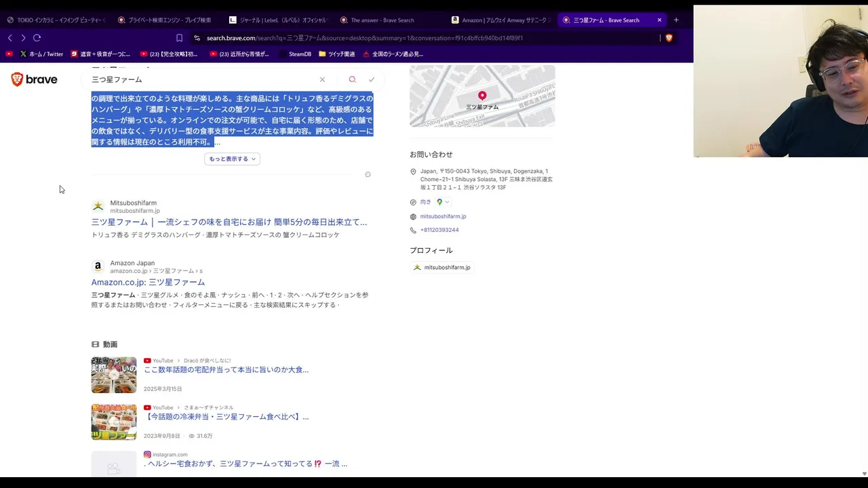Open the 遮音+吸音が一つに bookmark
Image resolution: width=868 pixels, height=488 pixels.
coord(100,54)
